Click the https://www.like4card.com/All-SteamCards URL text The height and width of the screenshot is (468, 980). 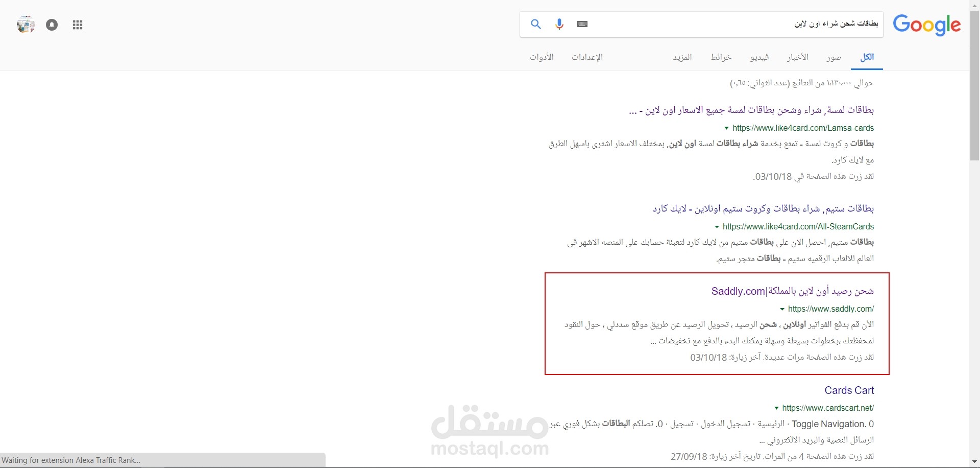(798, 226)
